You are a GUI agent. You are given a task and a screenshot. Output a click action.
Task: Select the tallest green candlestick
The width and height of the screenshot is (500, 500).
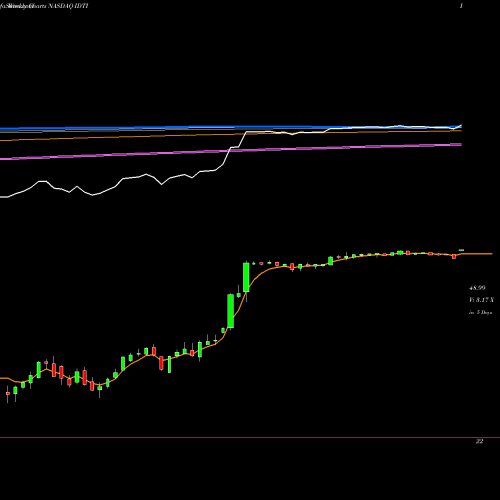230,311
